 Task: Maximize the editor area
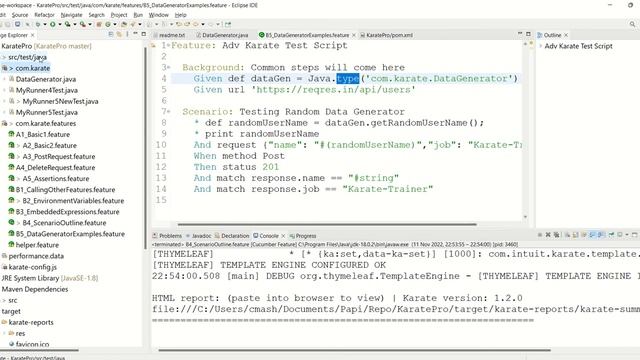tap(528, 34)
